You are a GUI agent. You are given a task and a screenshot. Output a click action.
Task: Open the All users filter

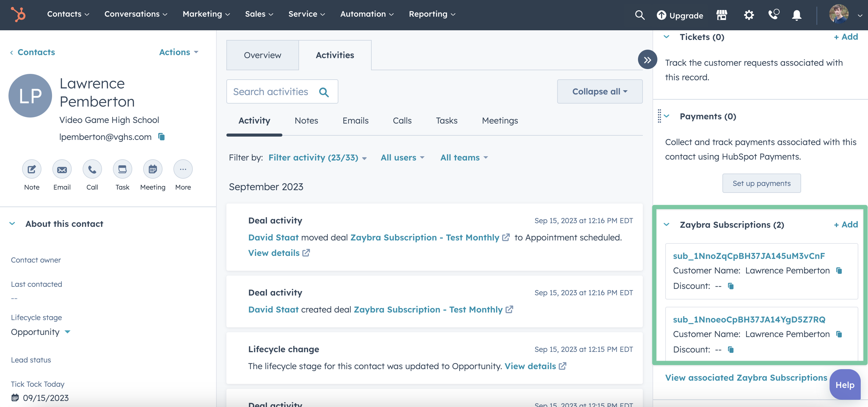click(x=402, y=157)
